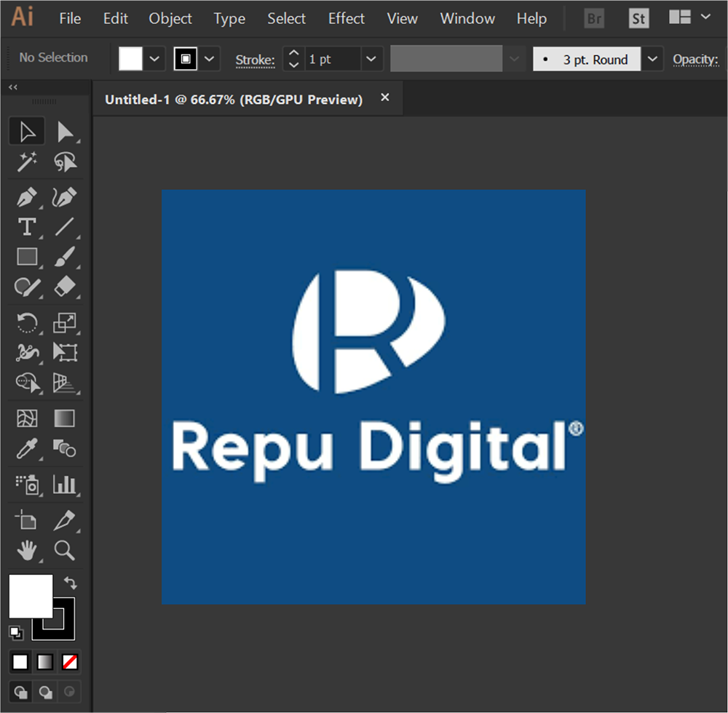The image size is (728, 713).
Task: Select the Blend tool
Action: tap(65, 449)
